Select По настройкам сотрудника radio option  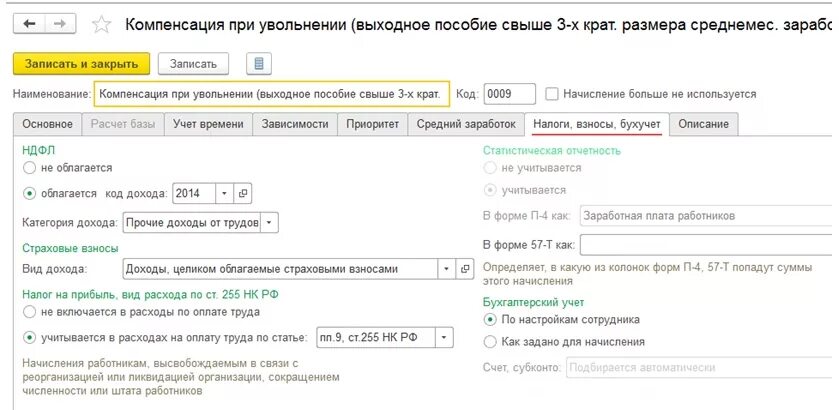coord(489,320)
